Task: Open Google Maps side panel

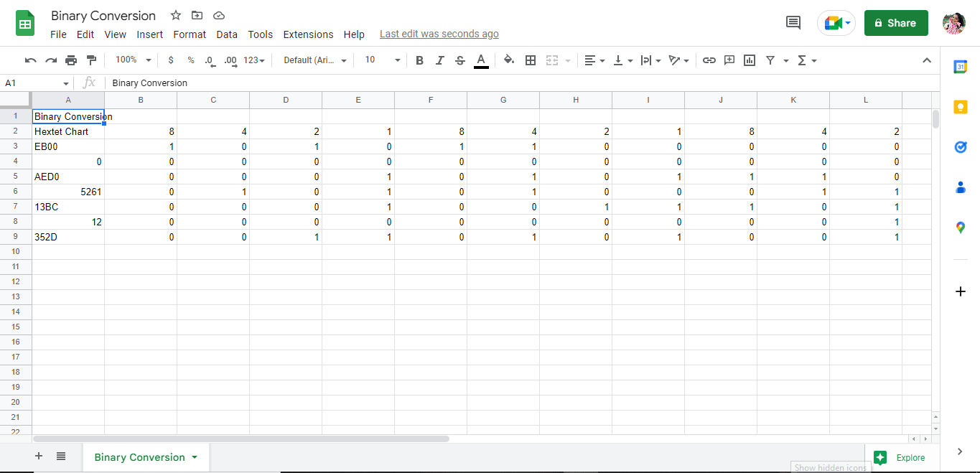Action: (960, 228)
